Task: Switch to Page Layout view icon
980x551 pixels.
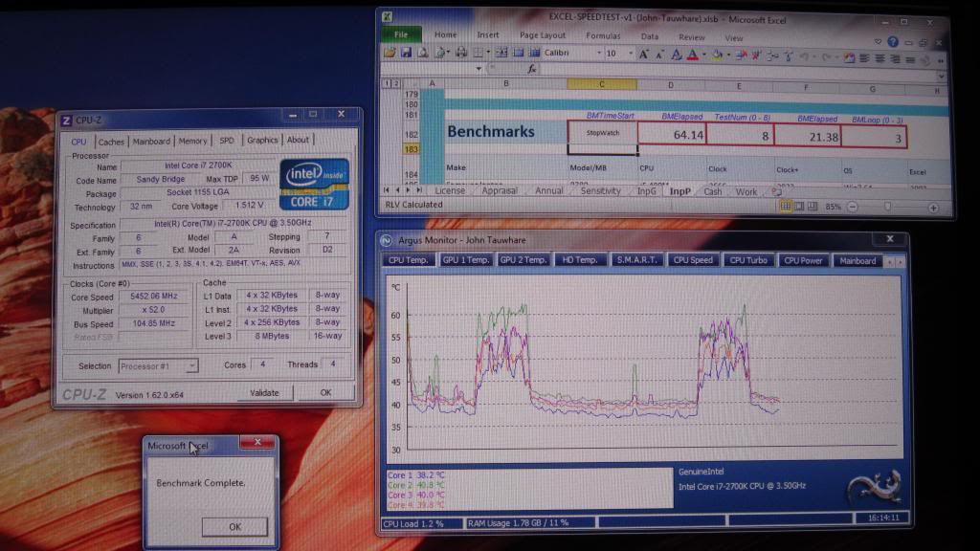Action: [799, 207]
